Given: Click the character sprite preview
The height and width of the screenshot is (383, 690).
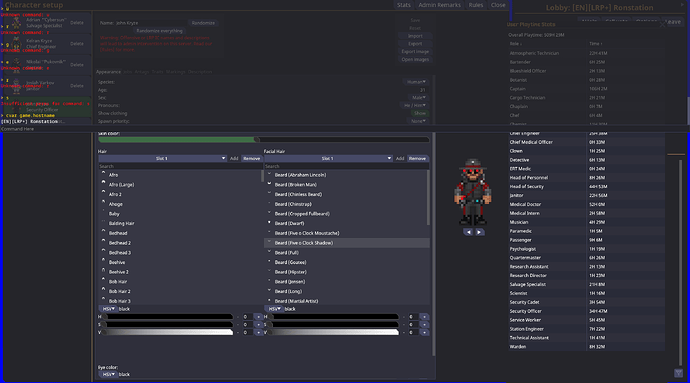Looking at the screenshot, I should pyautogui.click(x=473, y=192).
